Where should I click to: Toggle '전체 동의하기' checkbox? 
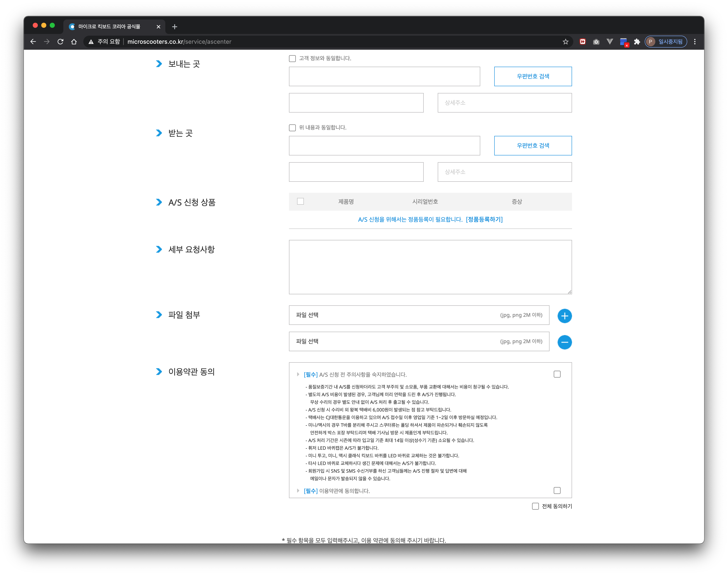pos(535,506)
